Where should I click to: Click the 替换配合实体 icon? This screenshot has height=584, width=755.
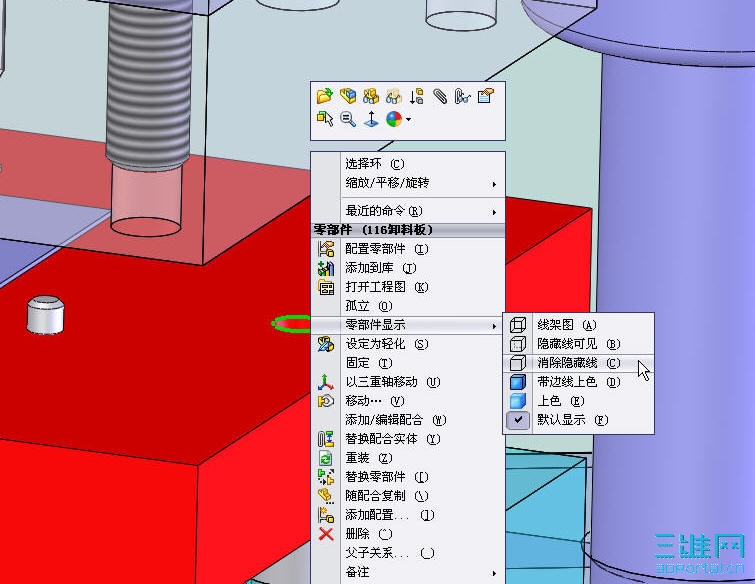(326, 439)
